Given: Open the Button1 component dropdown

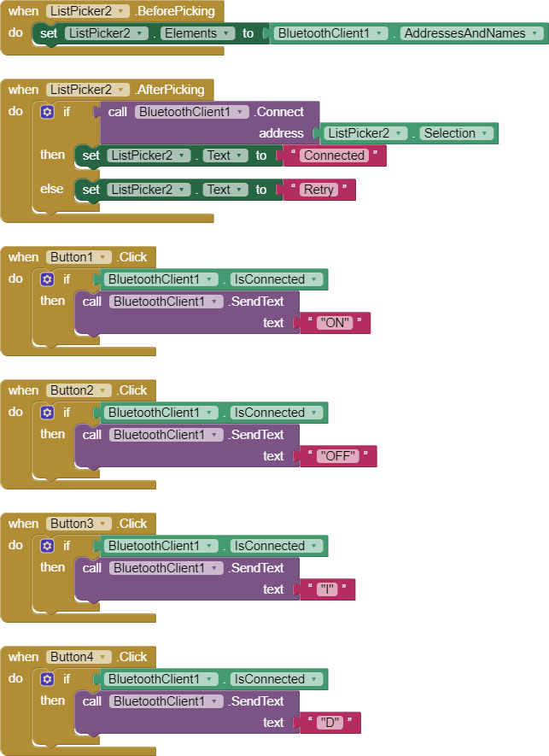Looking at the screenshot, I should (79, 257).
